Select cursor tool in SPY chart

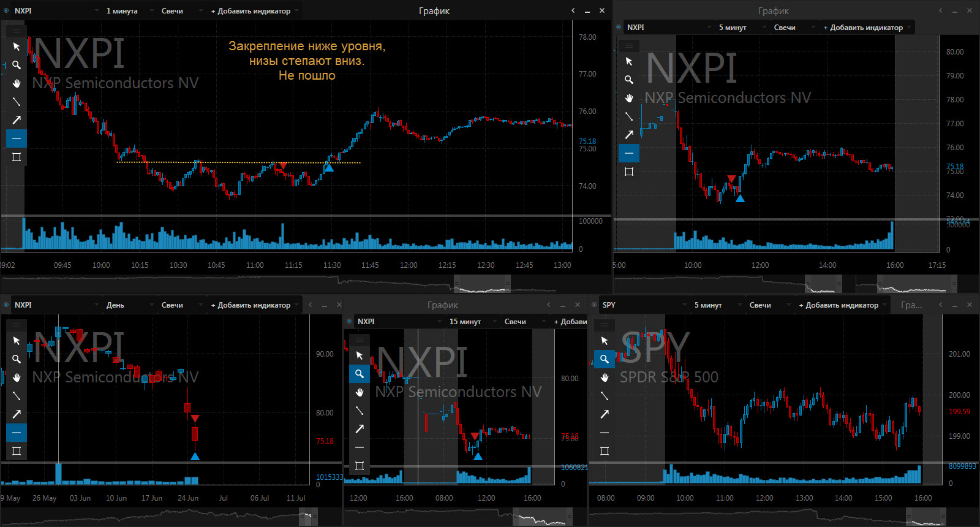click(605, 341)
